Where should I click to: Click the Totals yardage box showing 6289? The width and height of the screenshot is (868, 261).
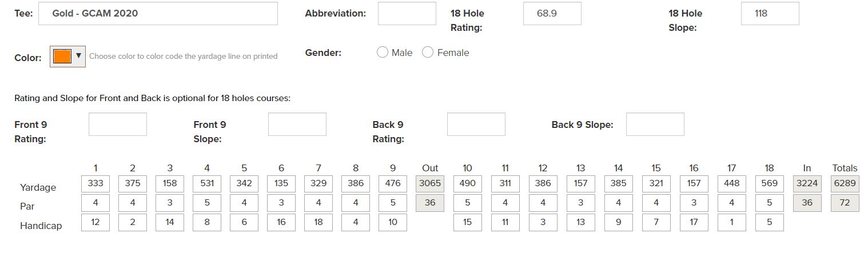845,184
